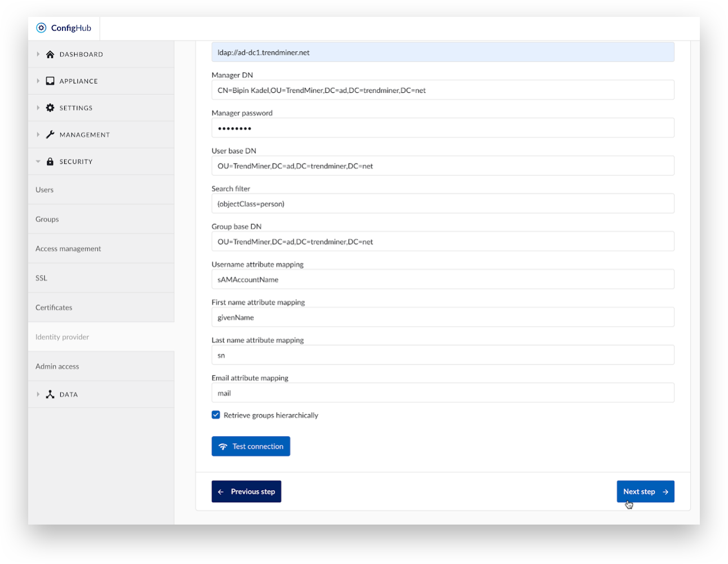
Task: Select Identity provider in sidebar
Action: (101, 337)
